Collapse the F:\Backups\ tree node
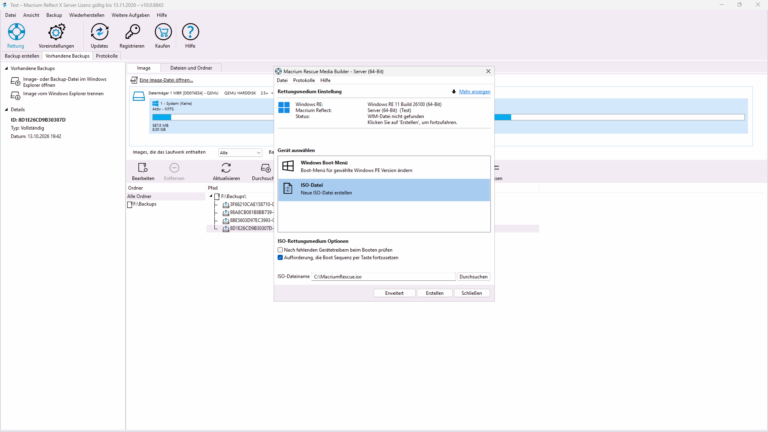768x432 pixels. click(x=211, y=196)
